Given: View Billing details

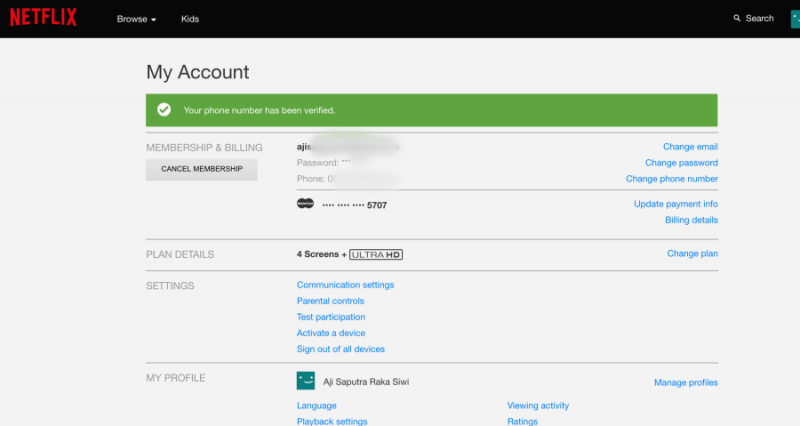Looking at the screenshot, I should pos(691,220).
